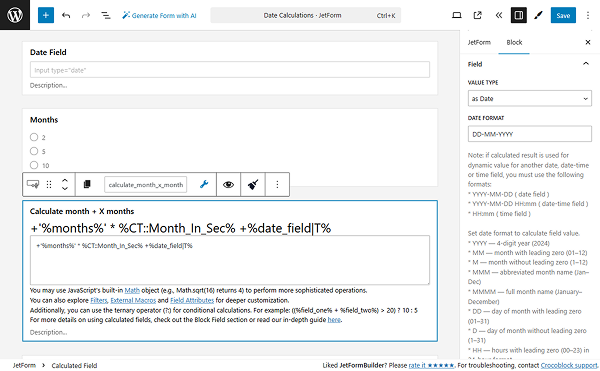Screen dimensions: 600x371
Task: Save the form
Action: 563,15
